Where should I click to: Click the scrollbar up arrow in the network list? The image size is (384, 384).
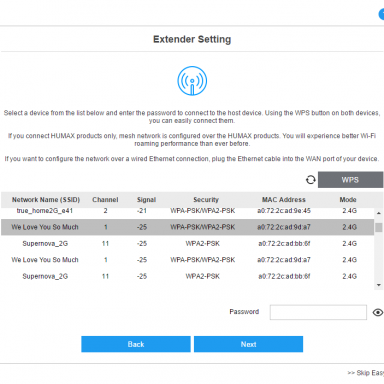tap(379, 213)
